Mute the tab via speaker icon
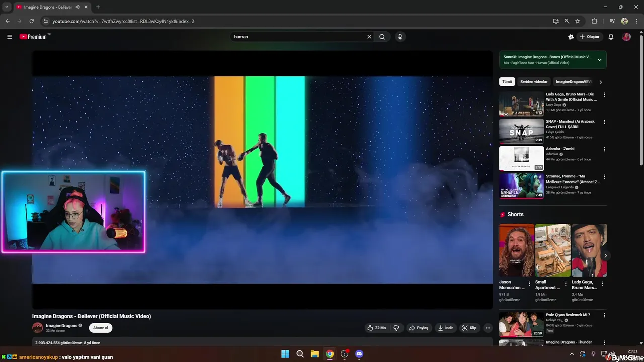Image resolution: width=644 pixels, height=362 pixels. click(77, 7)
